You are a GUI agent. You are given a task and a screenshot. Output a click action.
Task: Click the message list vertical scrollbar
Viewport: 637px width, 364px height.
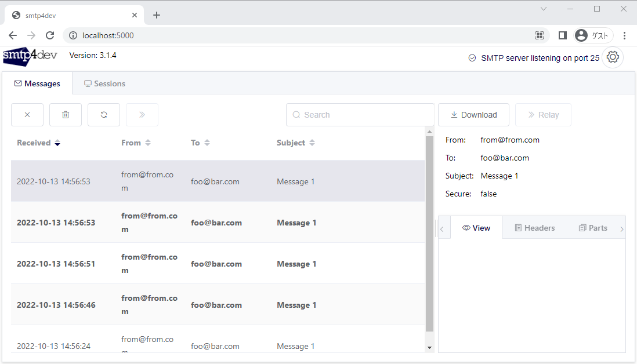coord(429,232)
